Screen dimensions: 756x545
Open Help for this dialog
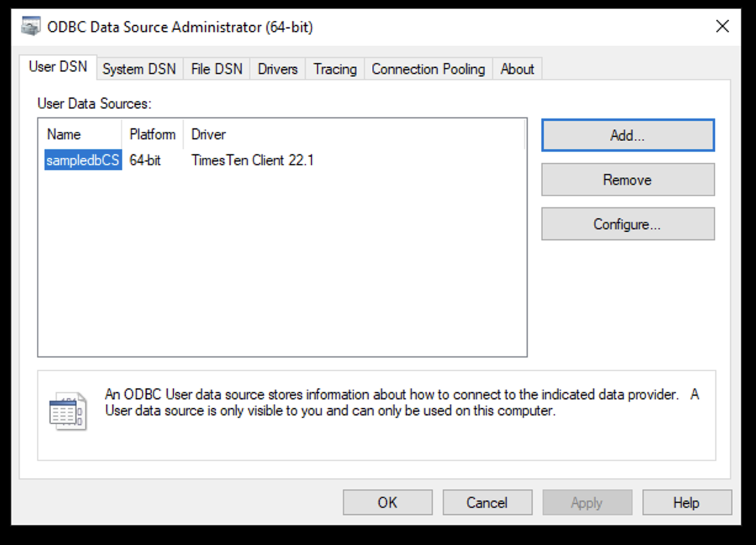(x=686, y=503)
